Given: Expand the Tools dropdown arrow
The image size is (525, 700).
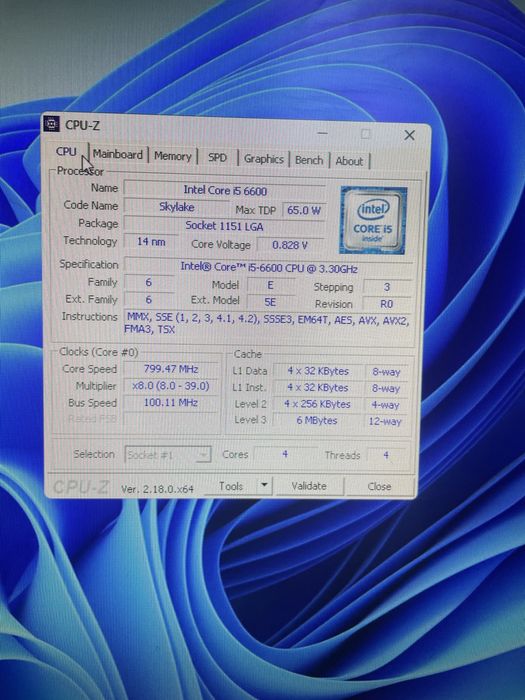Looking at the screenshot, I should click(264, 485).
